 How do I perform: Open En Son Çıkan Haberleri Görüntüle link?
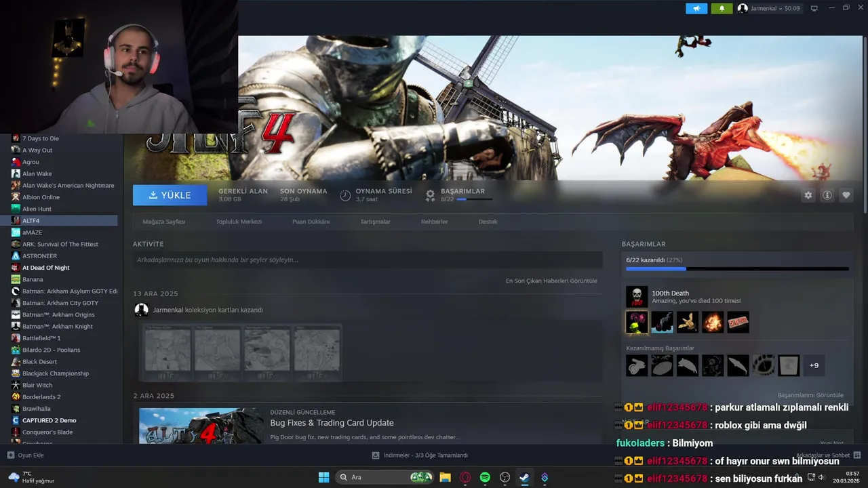click(551, 281)
